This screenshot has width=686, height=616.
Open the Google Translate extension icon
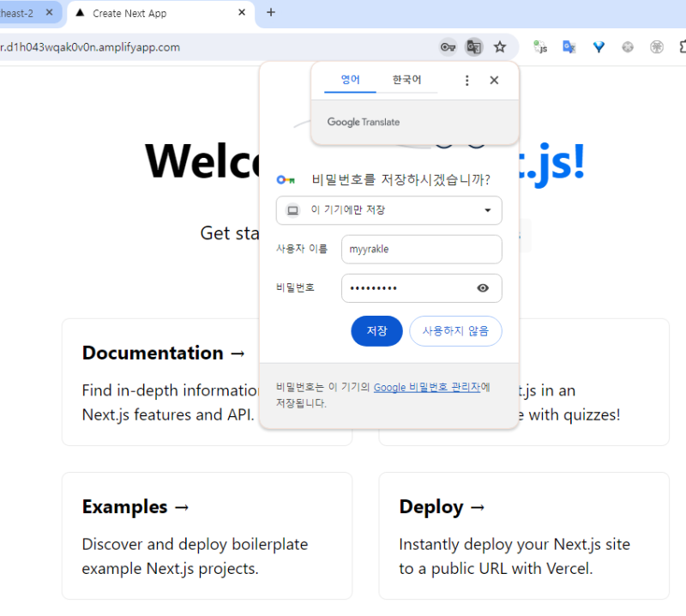point(569,47)
